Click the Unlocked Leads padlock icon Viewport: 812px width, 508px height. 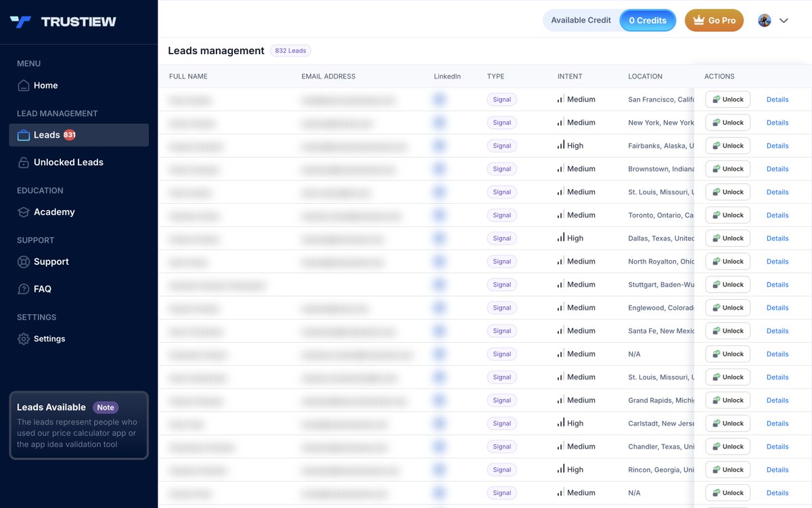pyautogui.click(x=24, y=163)
